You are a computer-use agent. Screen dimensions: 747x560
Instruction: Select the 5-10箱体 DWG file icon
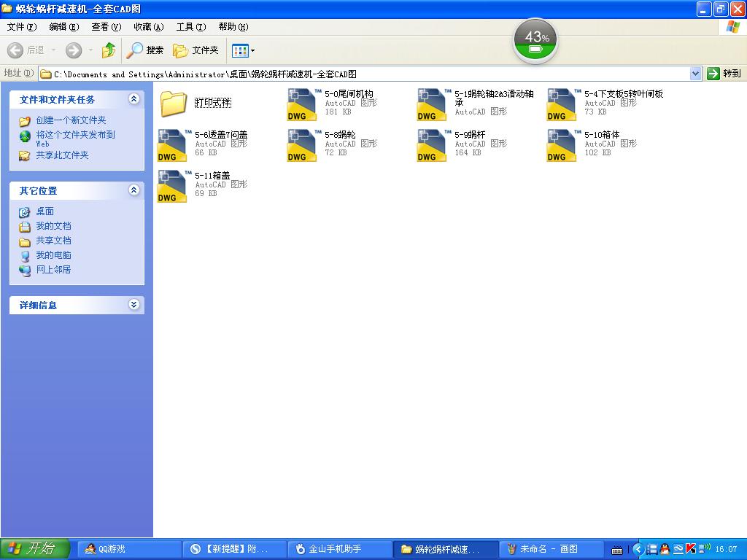click(x=562, y=145)
